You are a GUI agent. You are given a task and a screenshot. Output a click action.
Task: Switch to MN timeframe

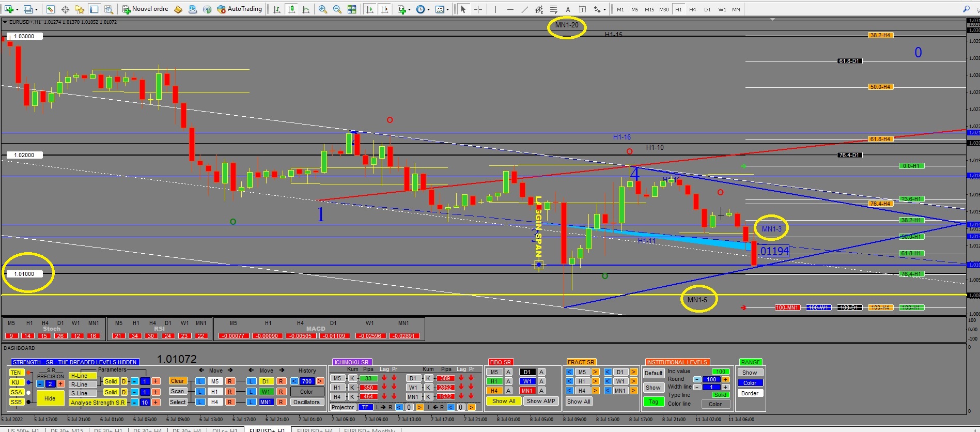click(736, 9)
